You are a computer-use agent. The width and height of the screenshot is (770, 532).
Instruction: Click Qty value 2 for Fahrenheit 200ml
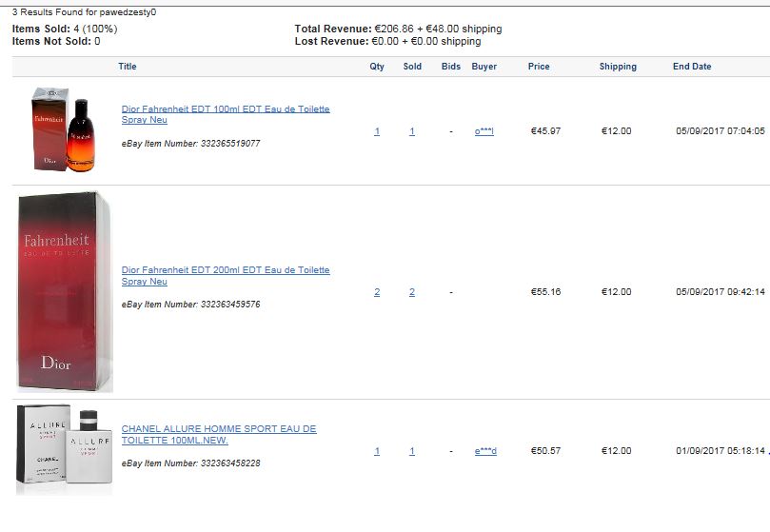tap(377, 292)
